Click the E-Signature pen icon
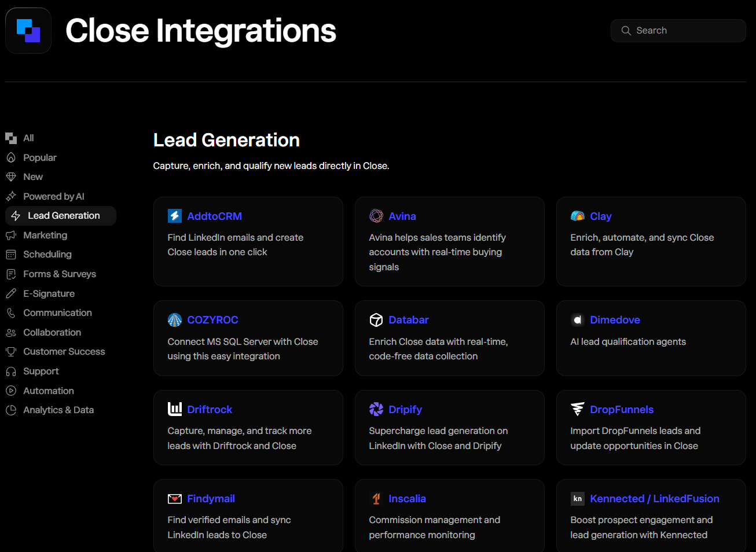This screenshot has height=552, width=756. (x=11, y=294)
